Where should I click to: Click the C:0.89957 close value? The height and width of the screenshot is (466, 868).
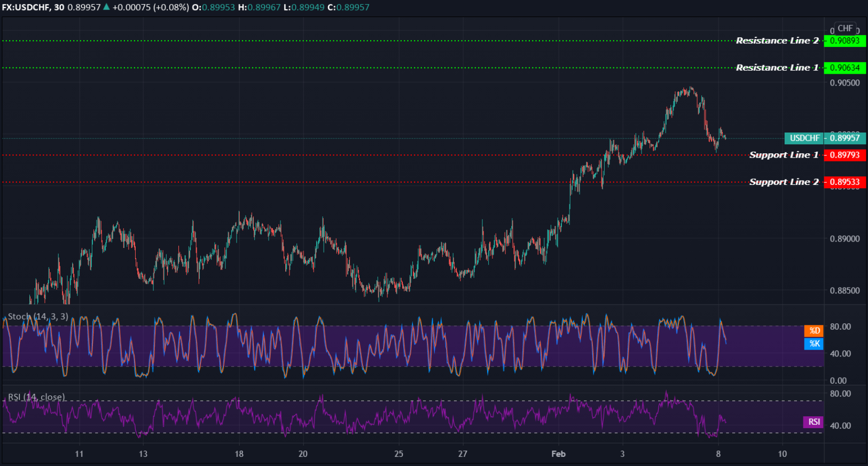[348, 7]
